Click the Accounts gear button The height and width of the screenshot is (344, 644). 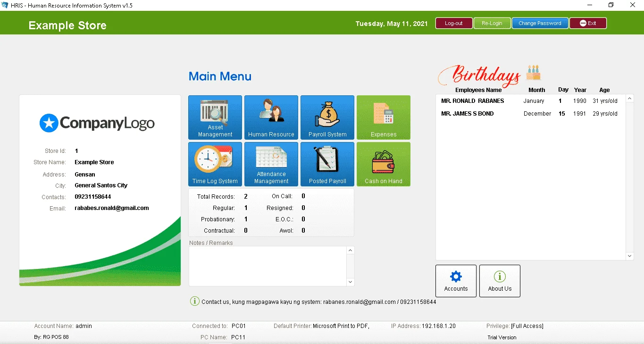456,281
